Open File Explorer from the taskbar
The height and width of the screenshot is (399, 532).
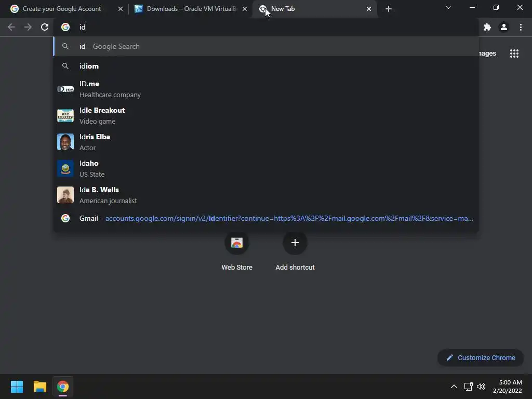[39, 387]
